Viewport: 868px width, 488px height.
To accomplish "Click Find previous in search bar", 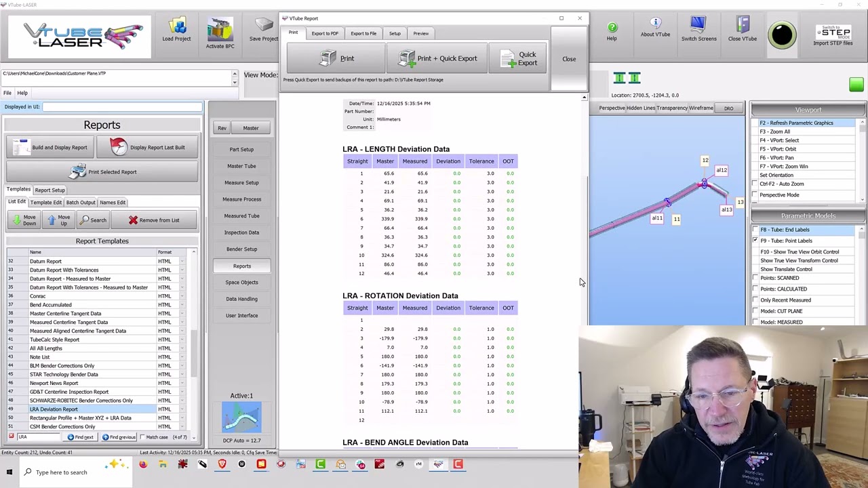I will click(x=119, y=437).
